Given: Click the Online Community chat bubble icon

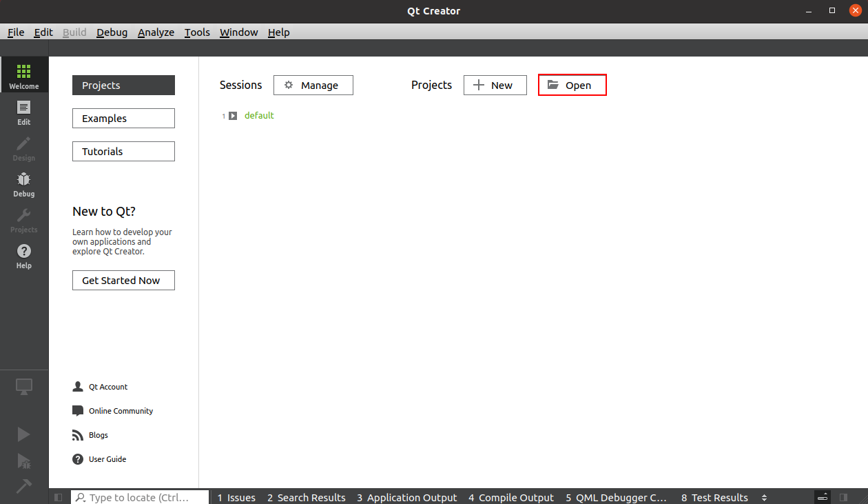Looking at the screenshot, I should click(x=78, y=411).
